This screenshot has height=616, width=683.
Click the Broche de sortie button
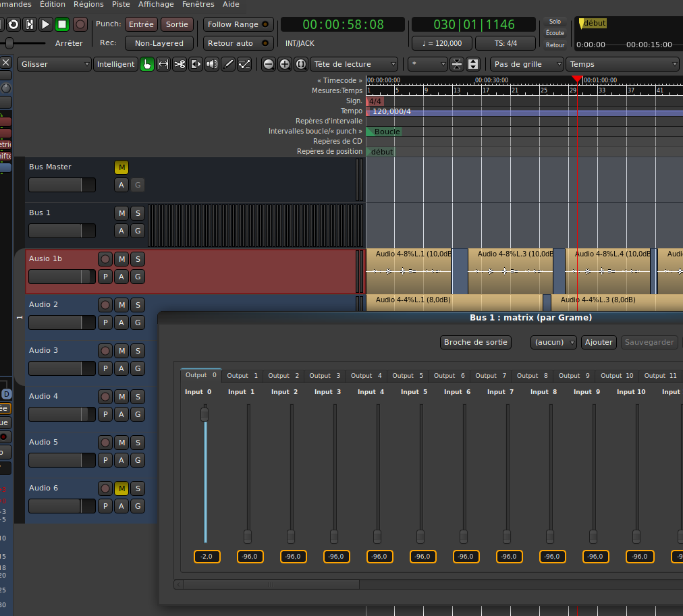[x=475, y=342]
